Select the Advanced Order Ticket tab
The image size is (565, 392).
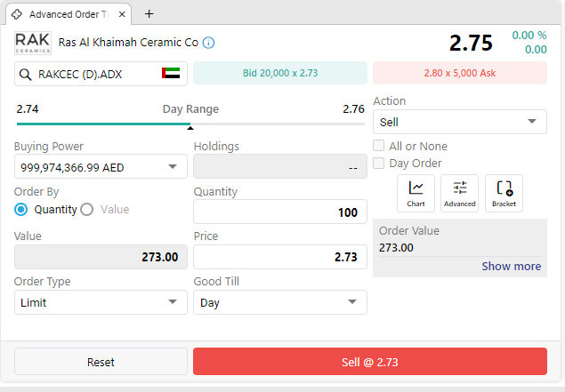pyautogui.click(x=69, y=14)
